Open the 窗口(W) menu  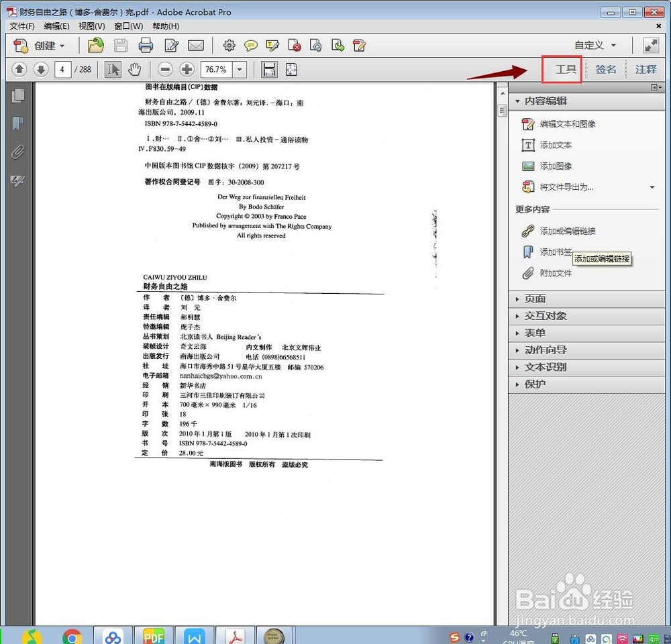pos(128,26)
